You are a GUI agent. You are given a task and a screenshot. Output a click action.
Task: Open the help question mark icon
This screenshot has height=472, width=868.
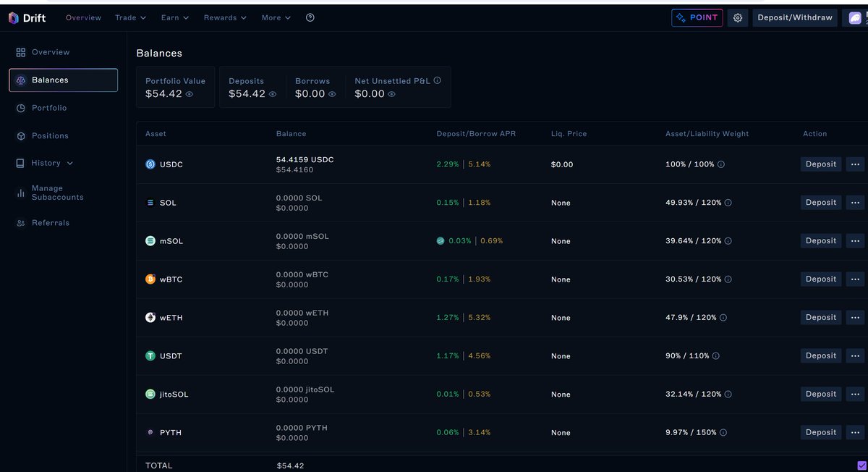pyautogui.click(x=310, y=17)
